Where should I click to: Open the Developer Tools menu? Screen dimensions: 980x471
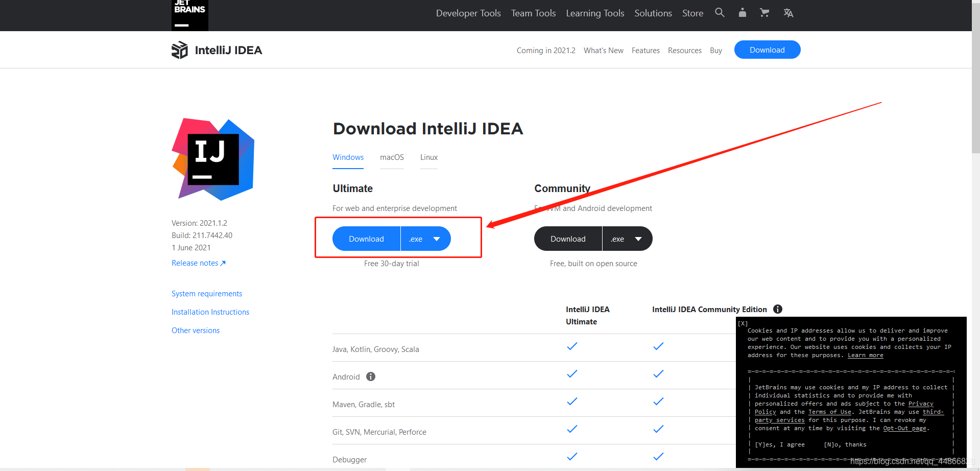[x=468, y=13]
